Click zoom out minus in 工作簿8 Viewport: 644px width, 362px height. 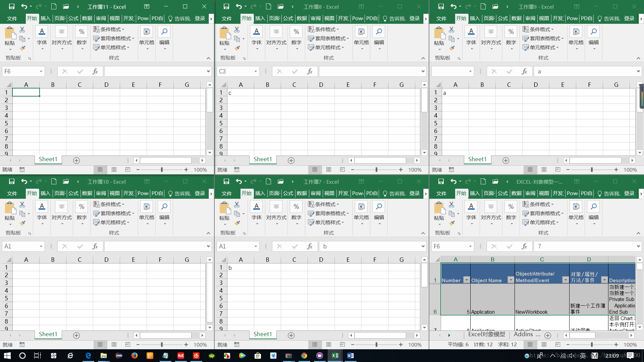point(353,170)
